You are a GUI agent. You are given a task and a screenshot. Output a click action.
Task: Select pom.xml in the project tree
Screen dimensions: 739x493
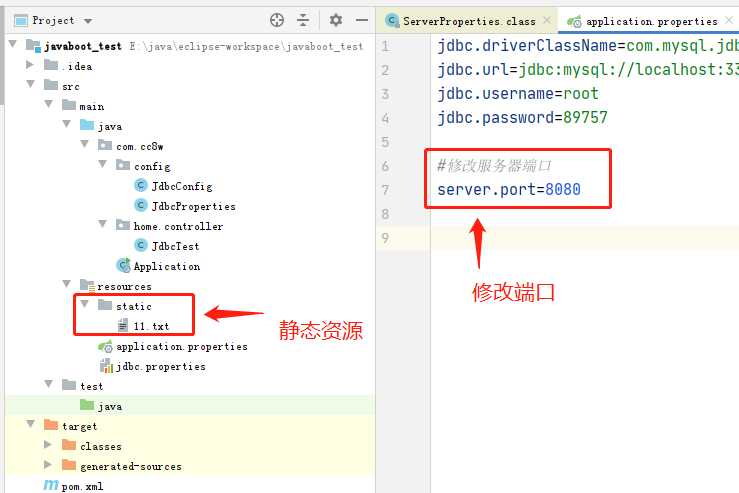coord(82,486)
